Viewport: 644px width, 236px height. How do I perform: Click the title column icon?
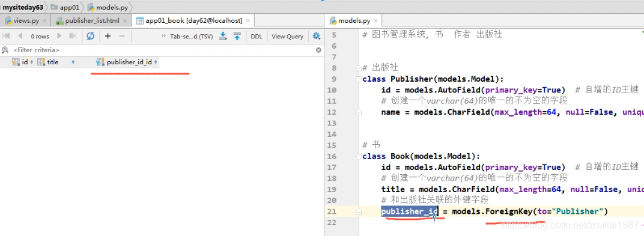41,62
